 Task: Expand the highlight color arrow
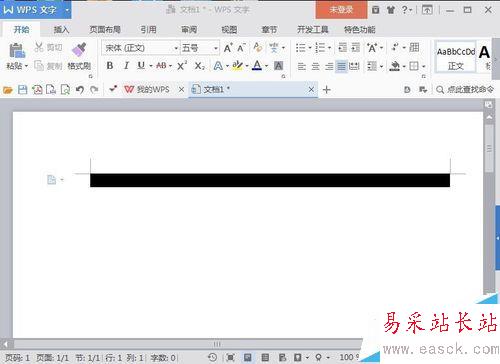pos(247,66)
